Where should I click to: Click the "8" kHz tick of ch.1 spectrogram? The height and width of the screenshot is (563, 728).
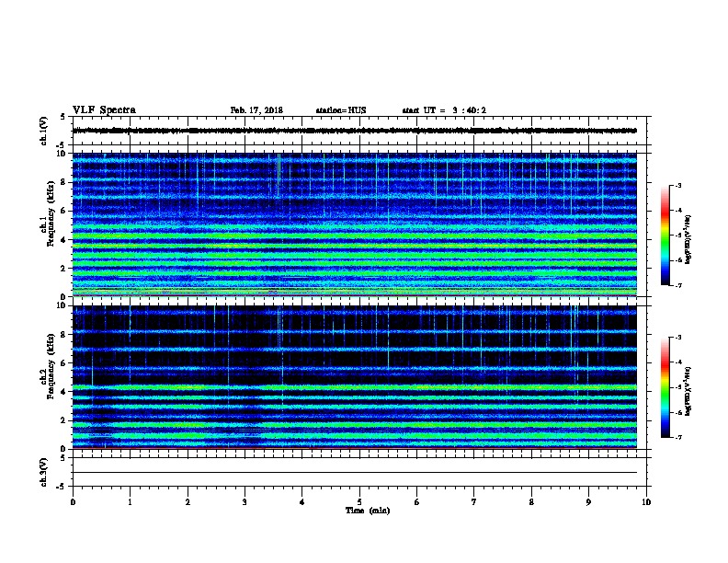(63, 182)
